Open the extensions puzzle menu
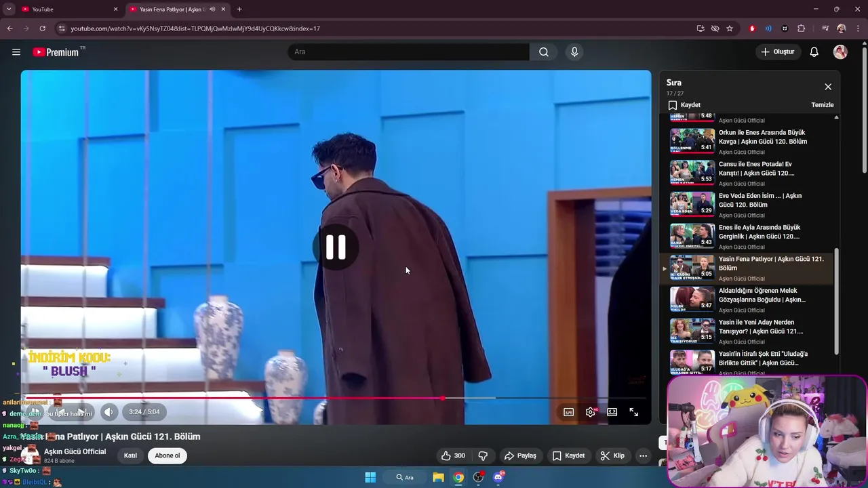 tap(802, 28)
